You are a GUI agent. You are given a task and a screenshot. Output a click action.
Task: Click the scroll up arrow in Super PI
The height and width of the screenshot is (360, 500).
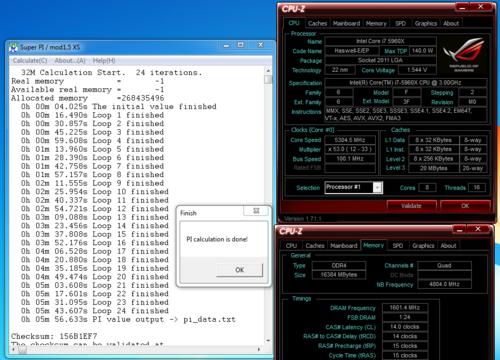pos(268,70)
